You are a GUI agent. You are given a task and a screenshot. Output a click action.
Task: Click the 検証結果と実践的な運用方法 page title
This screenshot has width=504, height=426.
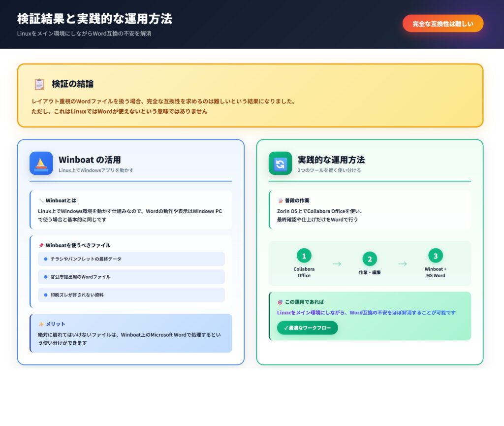[94, 19]
